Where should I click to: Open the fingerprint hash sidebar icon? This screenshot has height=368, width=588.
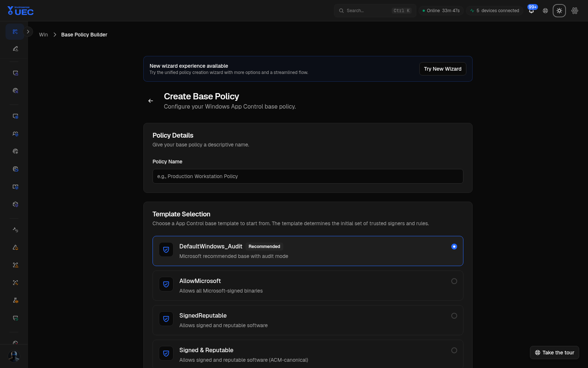coord(15,151)
